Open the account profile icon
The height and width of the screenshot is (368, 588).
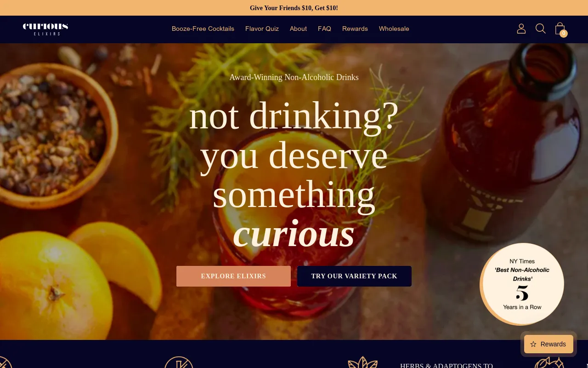pos(521,29)
